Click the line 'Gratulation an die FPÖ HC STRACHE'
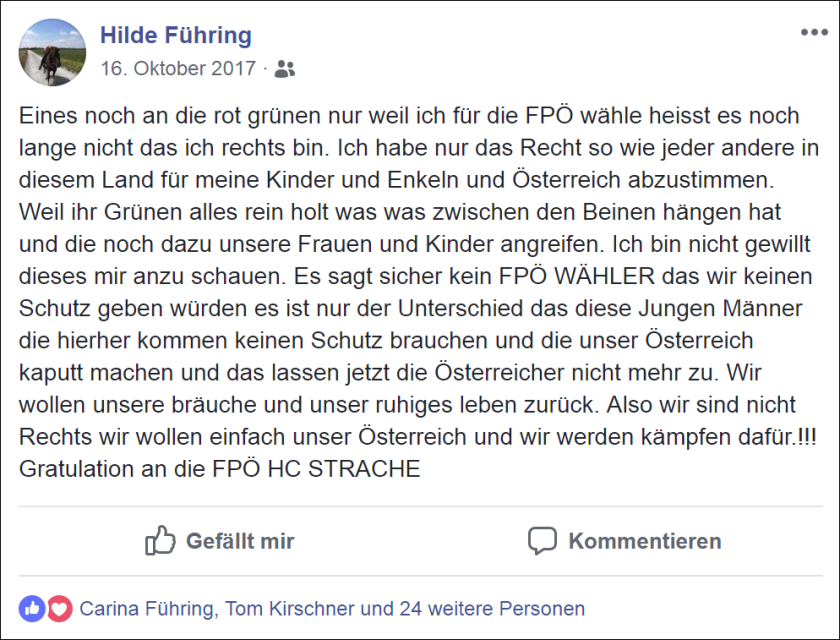This screenshot has height=640, width=840. tap(220, 468)
